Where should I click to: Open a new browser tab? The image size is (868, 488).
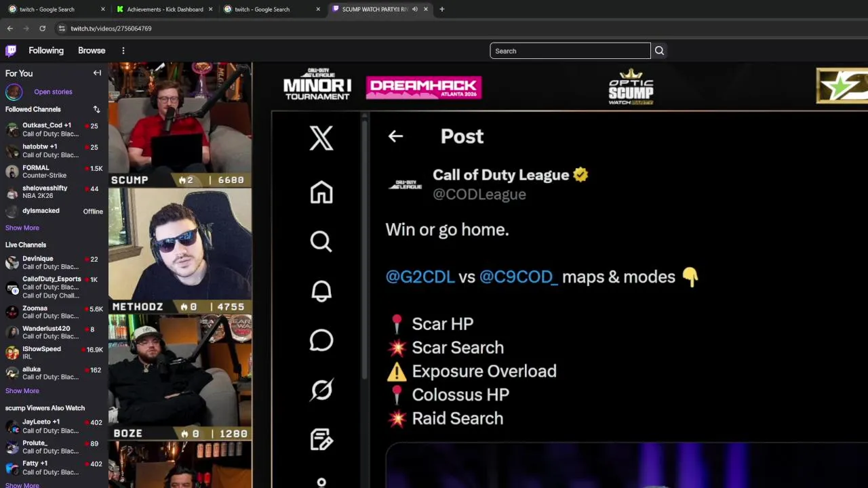442,9
